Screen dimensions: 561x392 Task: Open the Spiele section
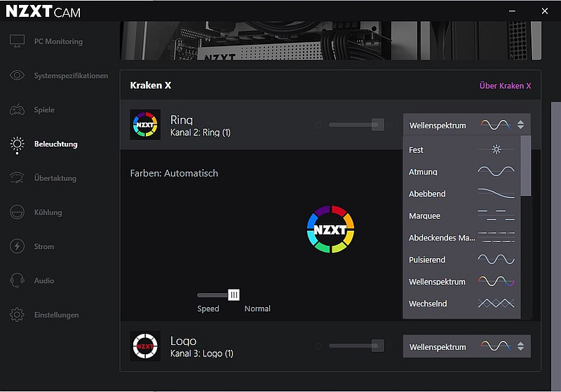pyautogui.click(x=44, y=110)
